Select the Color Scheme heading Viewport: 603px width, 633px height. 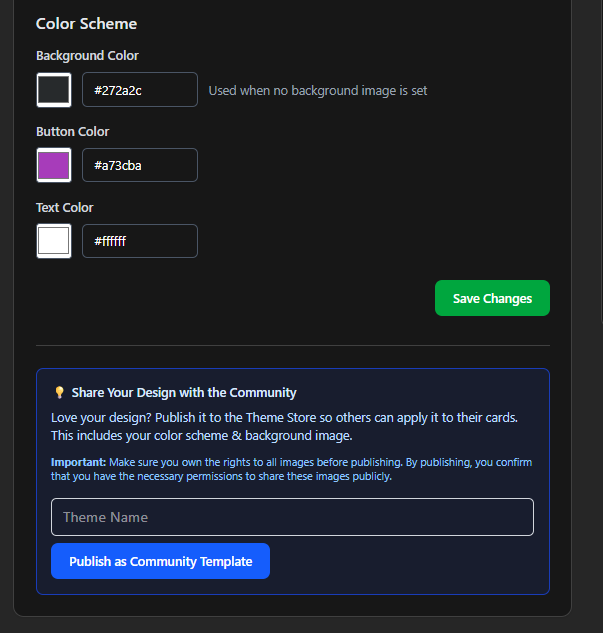click(86, 24)
